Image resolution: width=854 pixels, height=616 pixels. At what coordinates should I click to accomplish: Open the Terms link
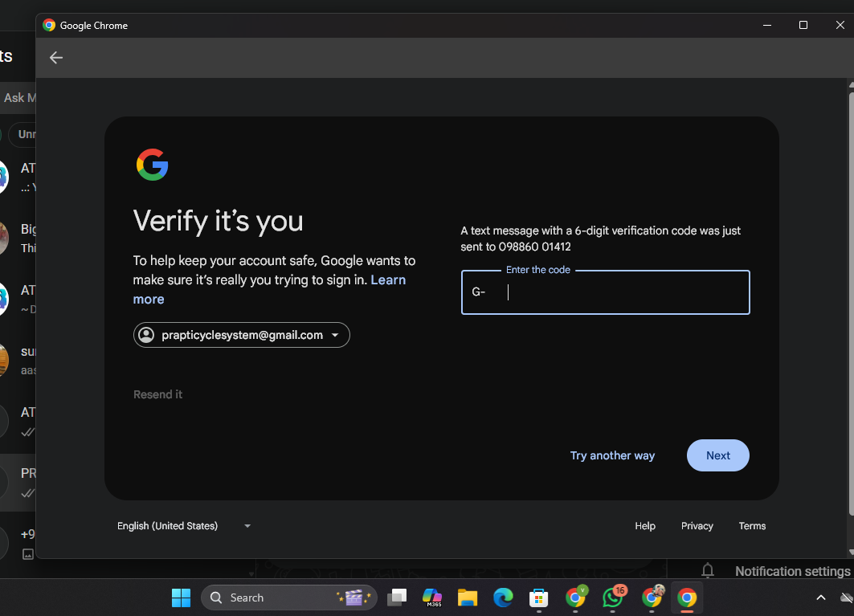tap(752, 525)
